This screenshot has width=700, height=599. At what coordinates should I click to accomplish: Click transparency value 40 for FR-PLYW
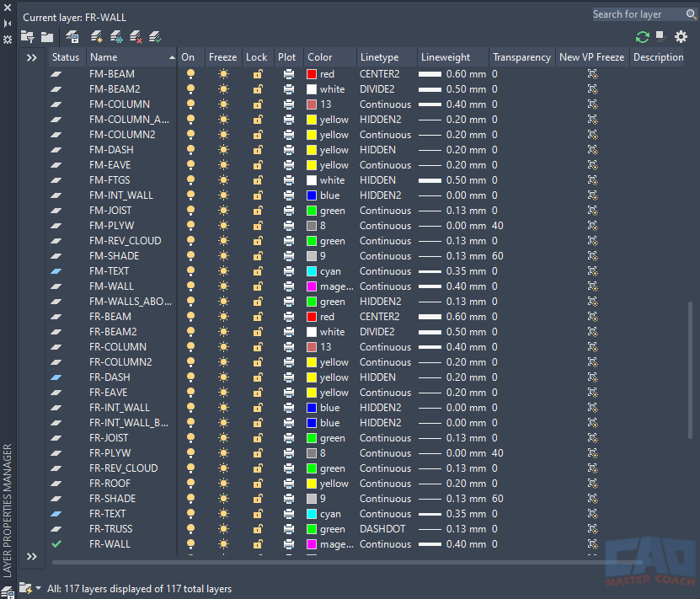pos(497,453)
